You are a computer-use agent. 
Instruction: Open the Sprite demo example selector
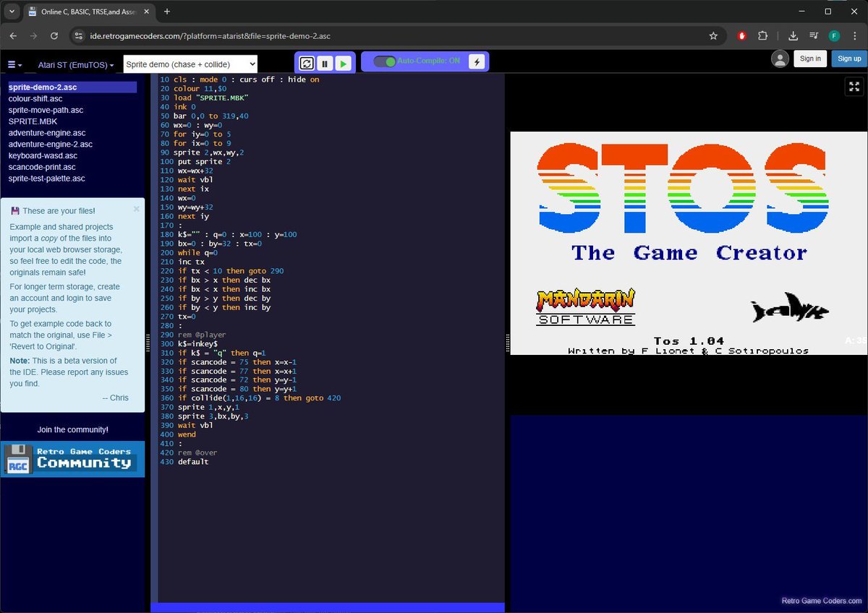click(190, 64)
